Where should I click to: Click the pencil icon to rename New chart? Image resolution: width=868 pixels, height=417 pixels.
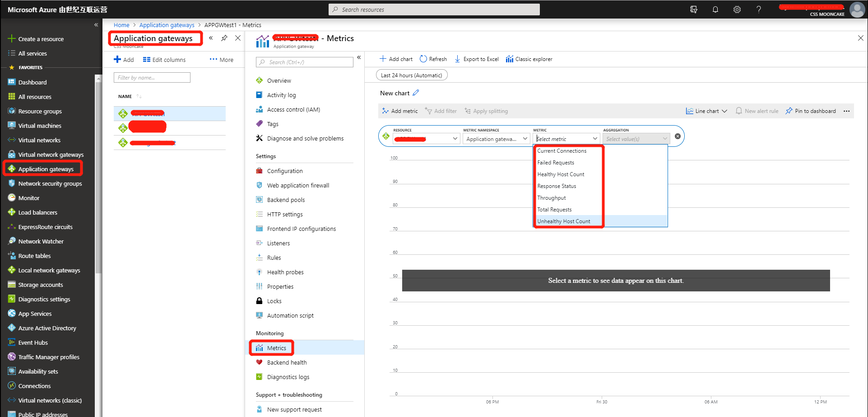416,93
